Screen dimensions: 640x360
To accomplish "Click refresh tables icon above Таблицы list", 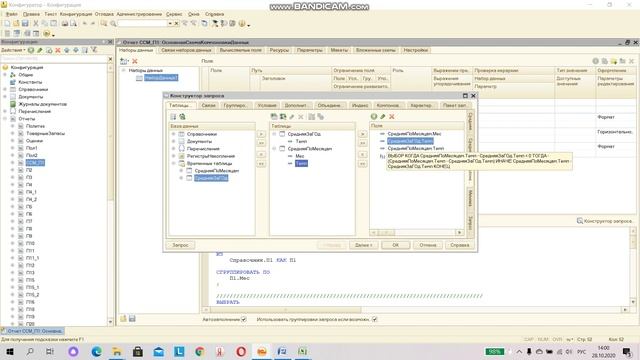I will click(x=282, y=117).
